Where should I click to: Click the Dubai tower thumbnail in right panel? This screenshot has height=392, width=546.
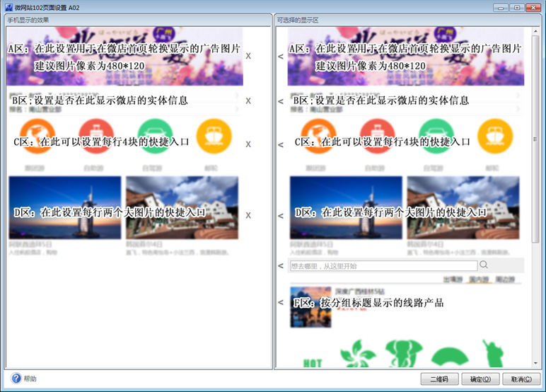click(346, 207)
